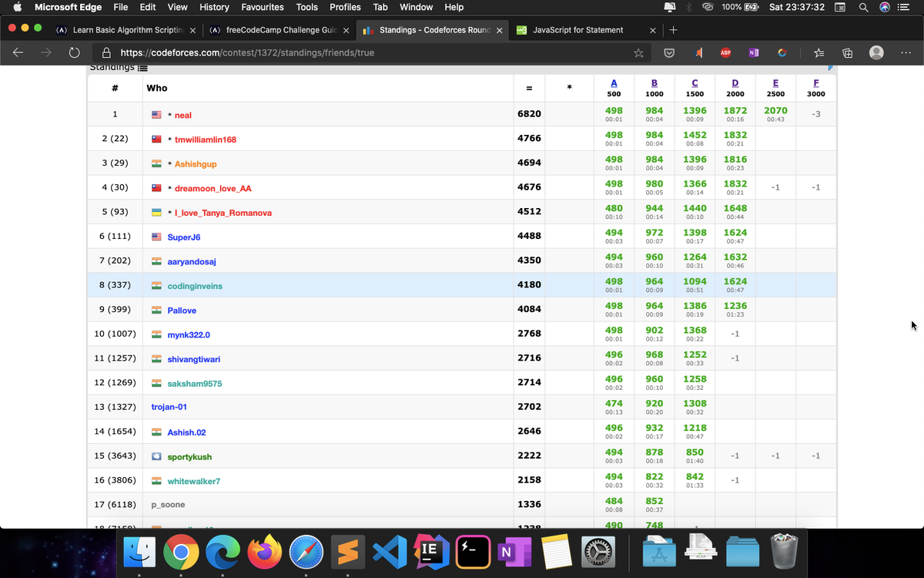Viewport: 924px width, 578px height.
Task: Open tmwilliamlin168's profile link
Action: coord(206,139)
